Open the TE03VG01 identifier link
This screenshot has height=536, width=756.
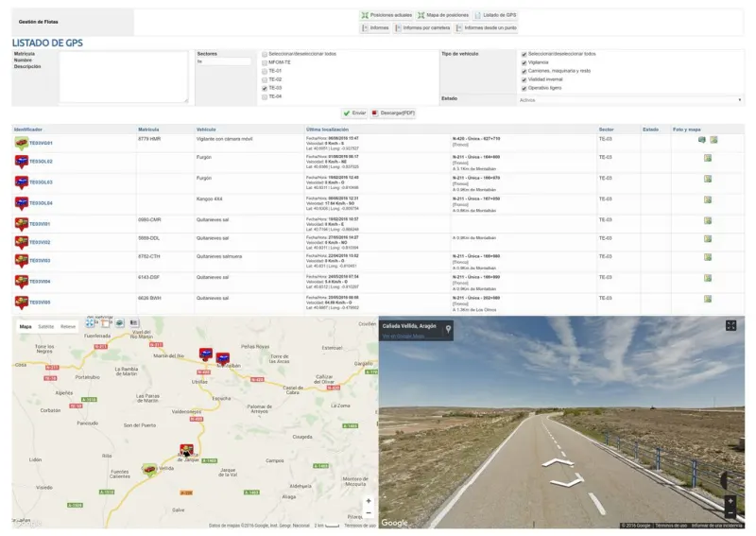(41, 144)
